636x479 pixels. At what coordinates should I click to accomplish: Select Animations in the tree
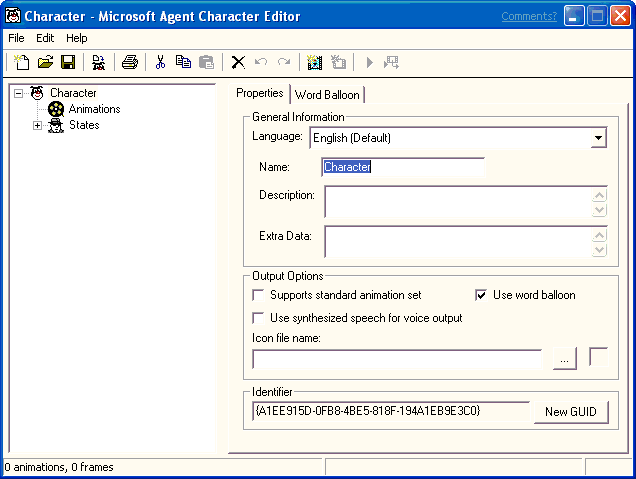(95, 109)
